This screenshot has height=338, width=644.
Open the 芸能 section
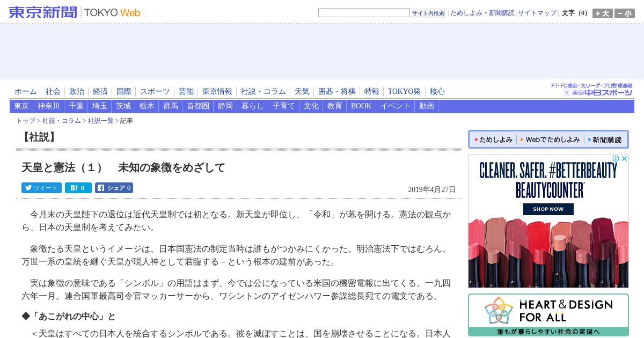coord(186,92)
